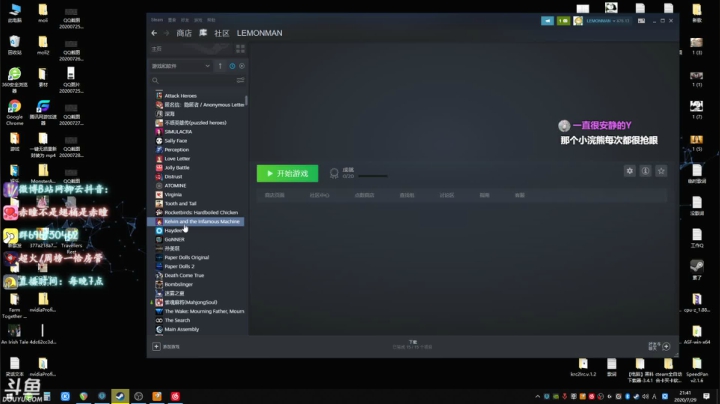Select SIMULACRA in the library list
The width and height of the screenshot is (720, 404).
[x=178, y=132]
